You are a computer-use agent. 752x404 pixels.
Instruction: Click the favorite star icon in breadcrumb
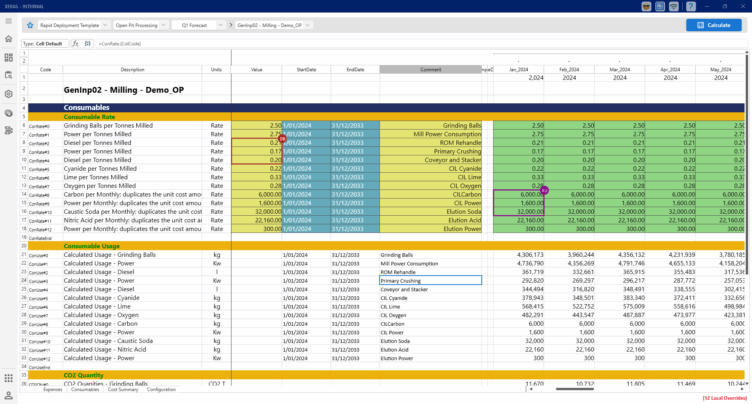[x=30, y=25]
